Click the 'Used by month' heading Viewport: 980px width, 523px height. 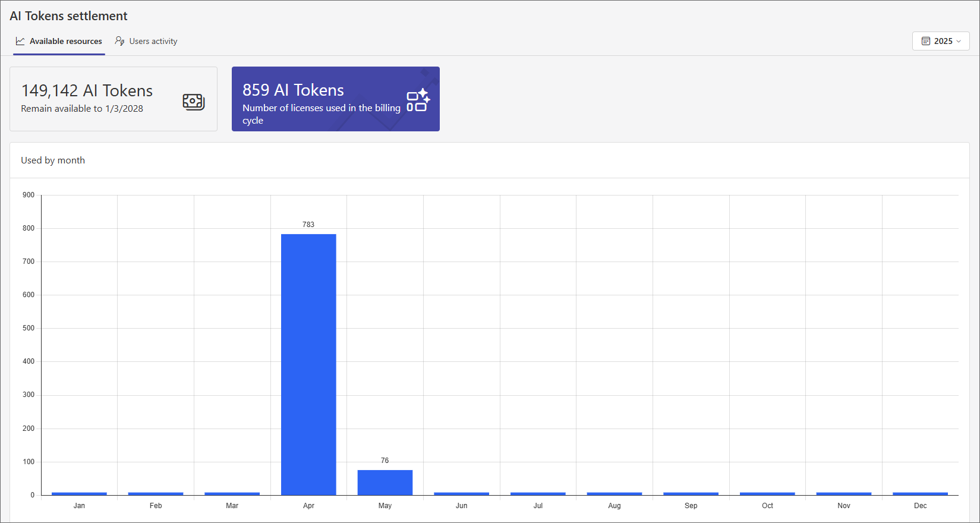tap(53, 160)
